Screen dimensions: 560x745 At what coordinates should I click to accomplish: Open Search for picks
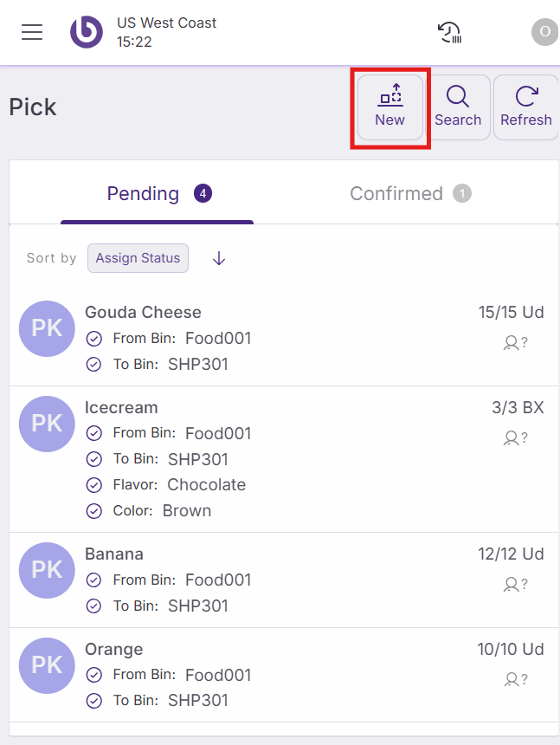click(x=458, y=107)
